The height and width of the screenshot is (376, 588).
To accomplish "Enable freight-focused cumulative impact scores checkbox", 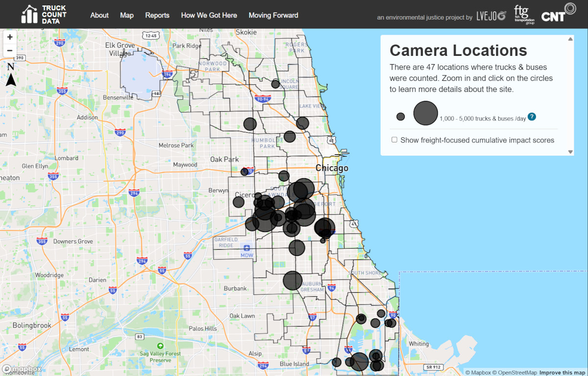I will (x=394, y=140).
